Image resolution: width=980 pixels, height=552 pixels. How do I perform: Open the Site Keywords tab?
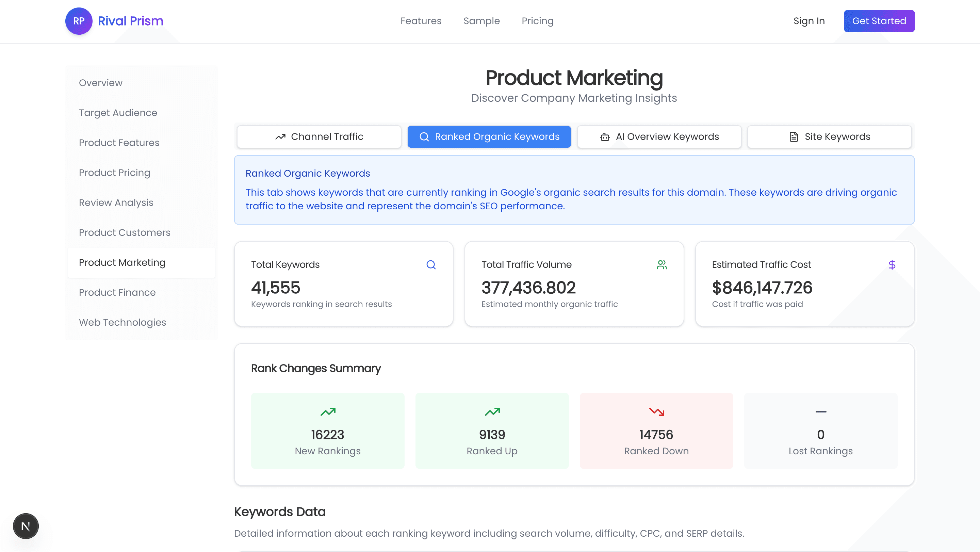pos(829,136)
